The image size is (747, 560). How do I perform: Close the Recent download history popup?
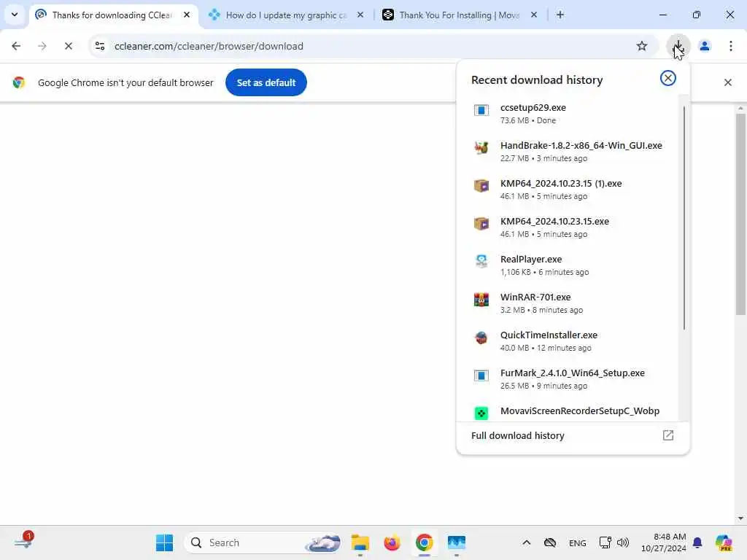click(x=668, y=78)
